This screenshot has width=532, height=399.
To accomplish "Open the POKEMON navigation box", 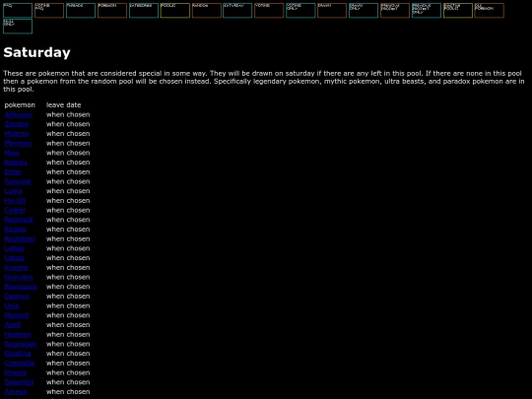I will click(x=112, y=11).
